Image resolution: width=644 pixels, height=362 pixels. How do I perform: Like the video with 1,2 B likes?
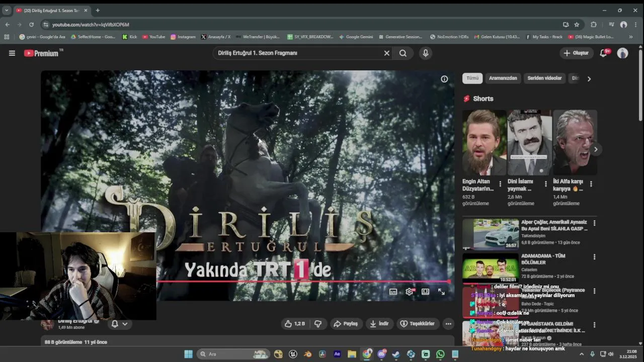click(295, 324)
